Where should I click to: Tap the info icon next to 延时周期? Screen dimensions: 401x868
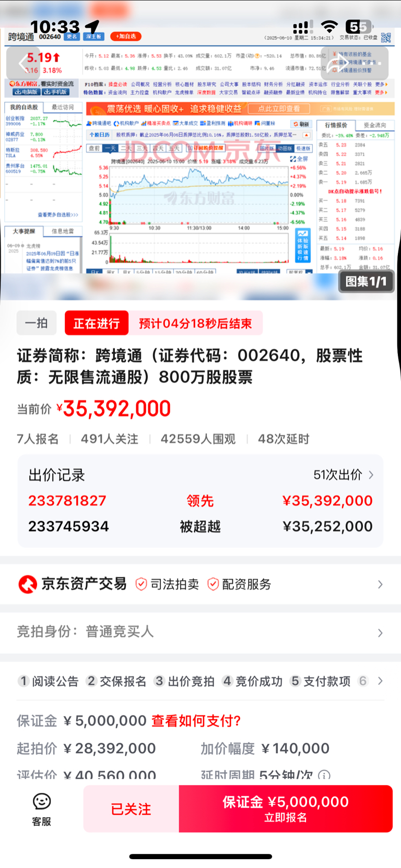tap(324, 775)
